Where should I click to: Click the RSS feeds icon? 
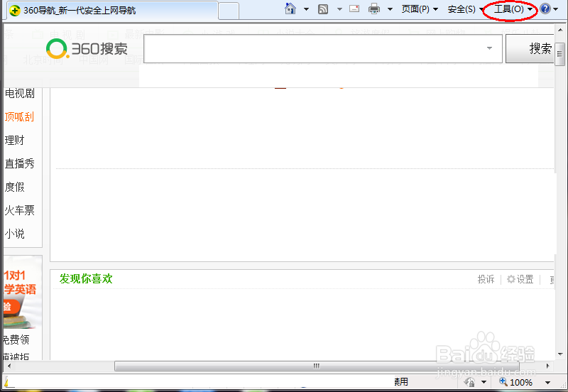click(323, 9)
